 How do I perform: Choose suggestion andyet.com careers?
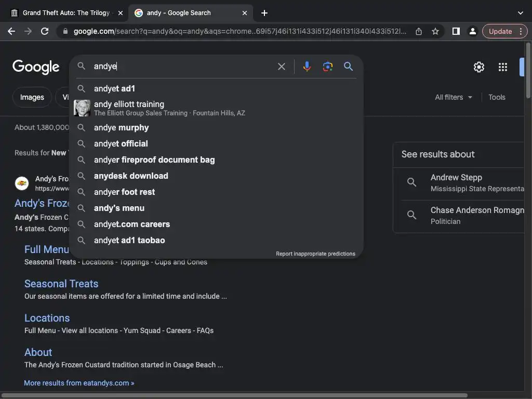tap(216, 224)
